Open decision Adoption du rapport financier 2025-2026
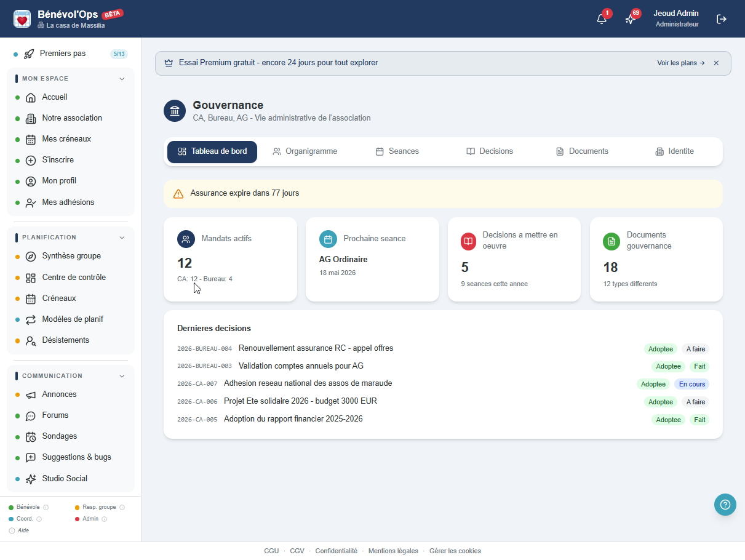Image resolution: width=745 pixels, height=560 pixels. click(x=293, y=419)
